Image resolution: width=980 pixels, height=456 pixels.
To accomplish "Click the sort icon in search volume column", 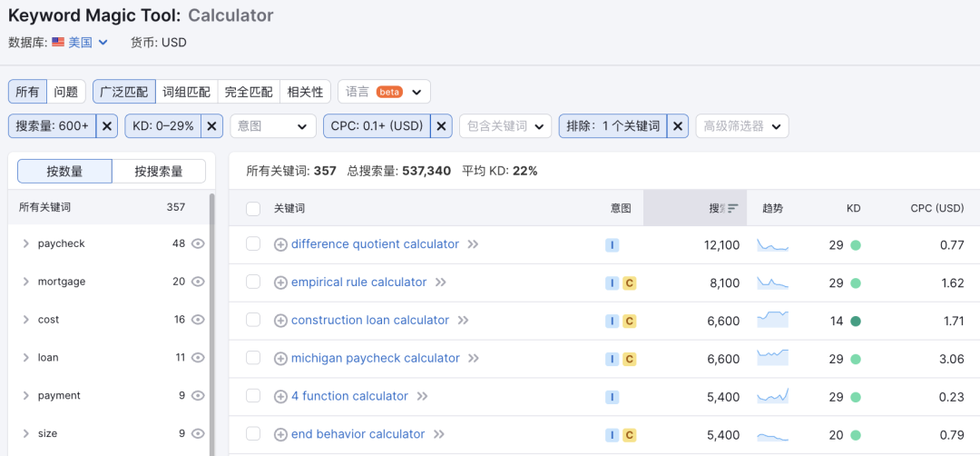I will pos(733,208).
